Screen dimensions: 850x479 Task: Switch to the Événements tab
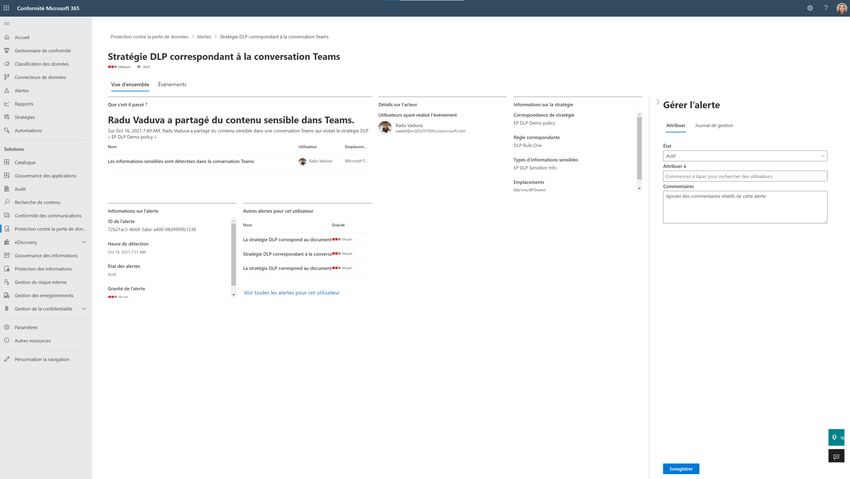tap(172, 84)
